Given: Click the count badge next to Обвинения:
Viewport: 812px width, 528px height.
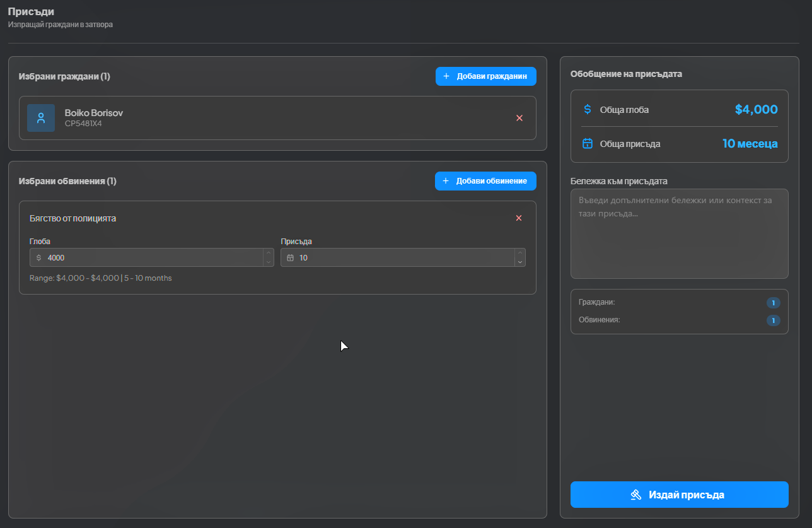Looking at the screenshot, I should point(774,320).
